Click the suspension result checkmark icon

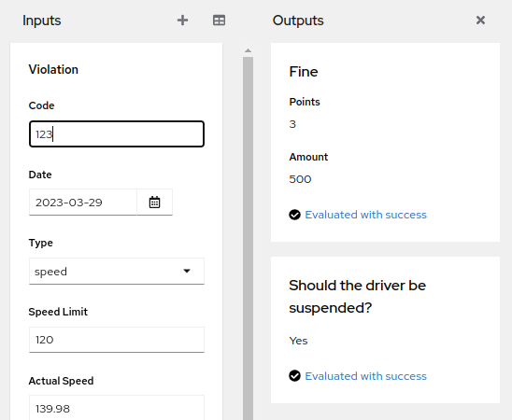[x=294, y=376]
